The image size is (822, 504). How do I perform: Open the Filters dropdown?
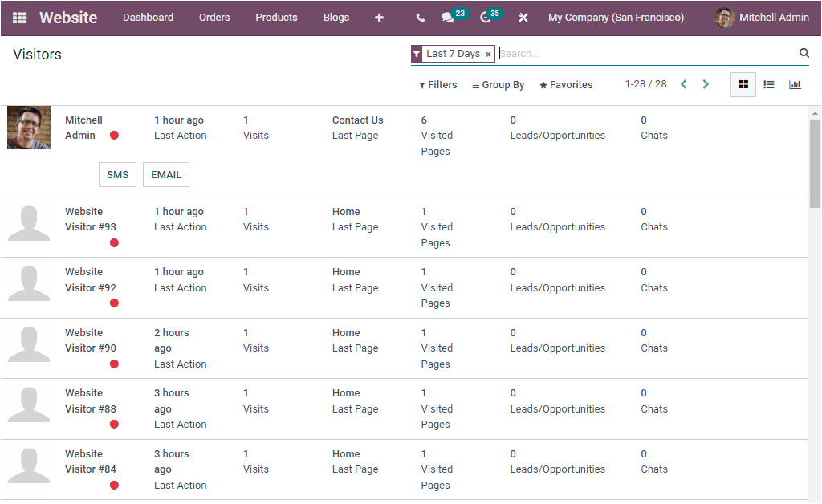(x=437, y=84)
